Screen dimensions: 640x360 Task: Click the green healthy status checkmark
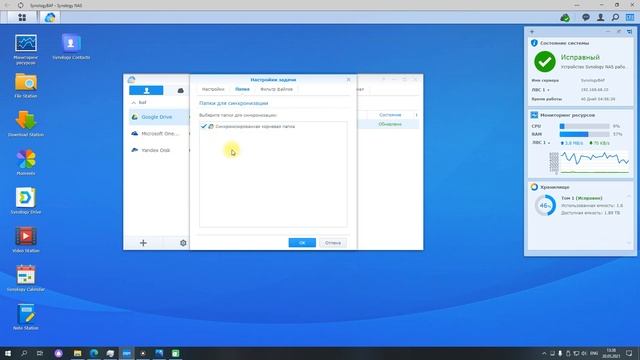coord(545,62)
